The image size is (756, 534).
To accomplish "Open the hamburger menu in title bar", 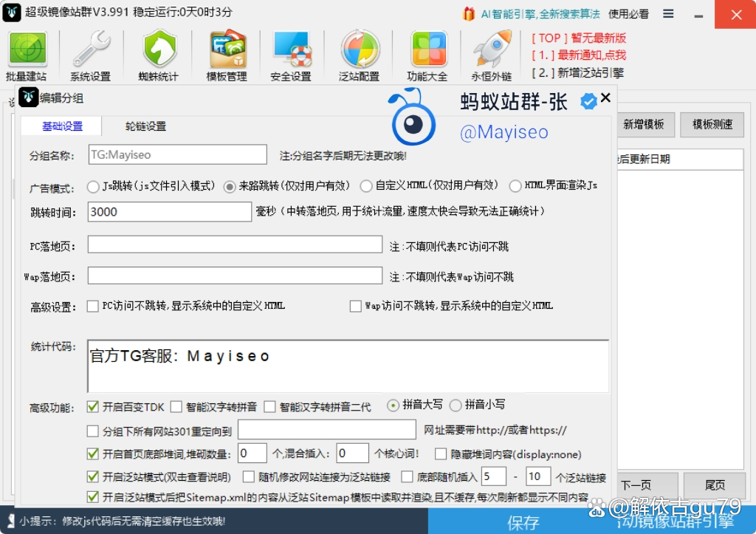I will pos(668,13).
